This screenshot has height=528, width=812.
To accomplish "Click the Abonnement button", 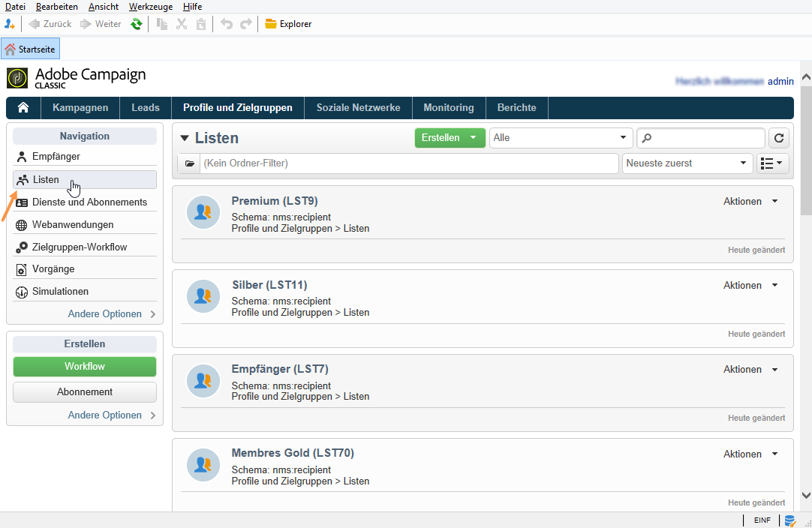I will 85,391.
